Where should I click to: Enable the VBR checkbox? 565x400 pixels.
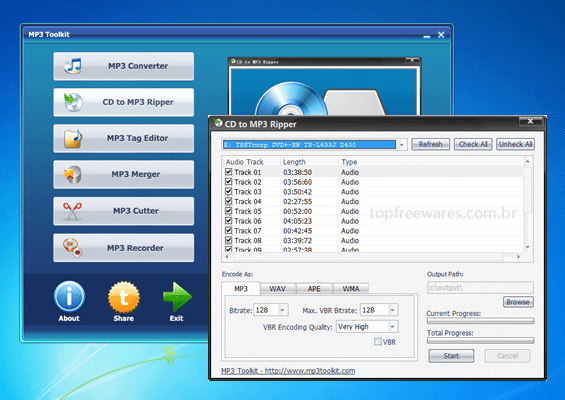point(378,342)
